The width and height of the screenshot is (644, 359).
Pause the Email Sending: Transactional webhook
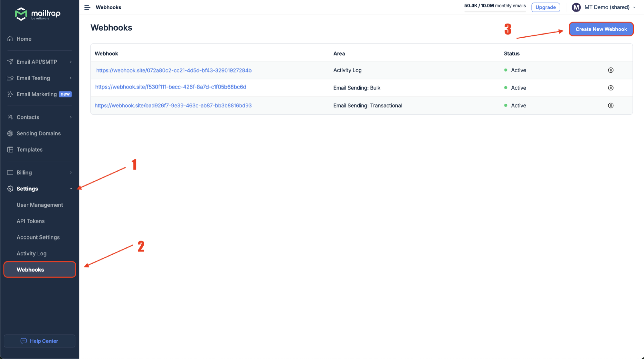(611, 106)
